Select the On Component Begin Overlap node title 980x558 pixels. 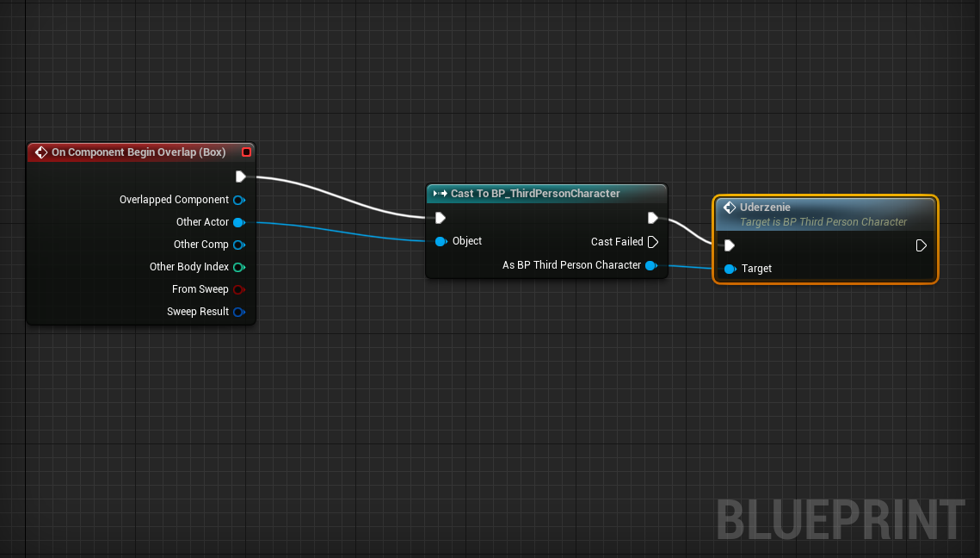(x=139, y=152)
